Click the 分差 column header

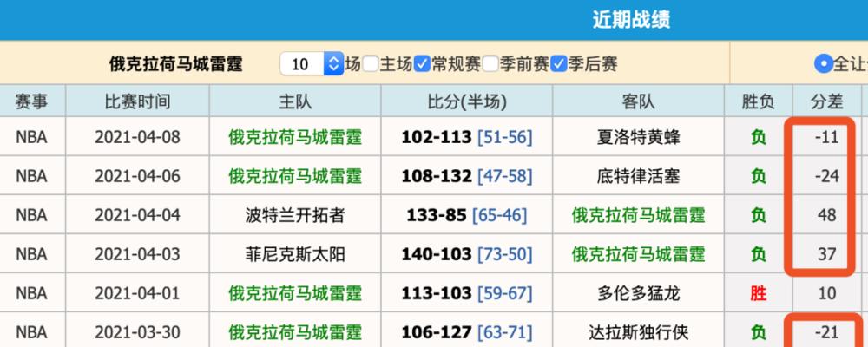tap(827, 101)
